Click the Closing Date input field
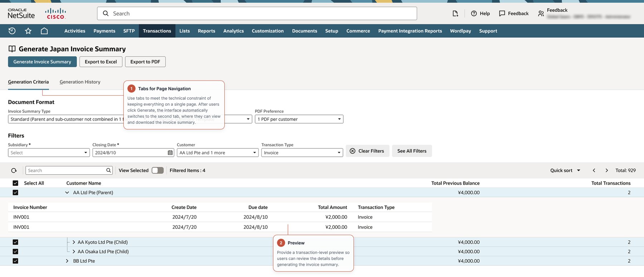 tap(133, 152)
